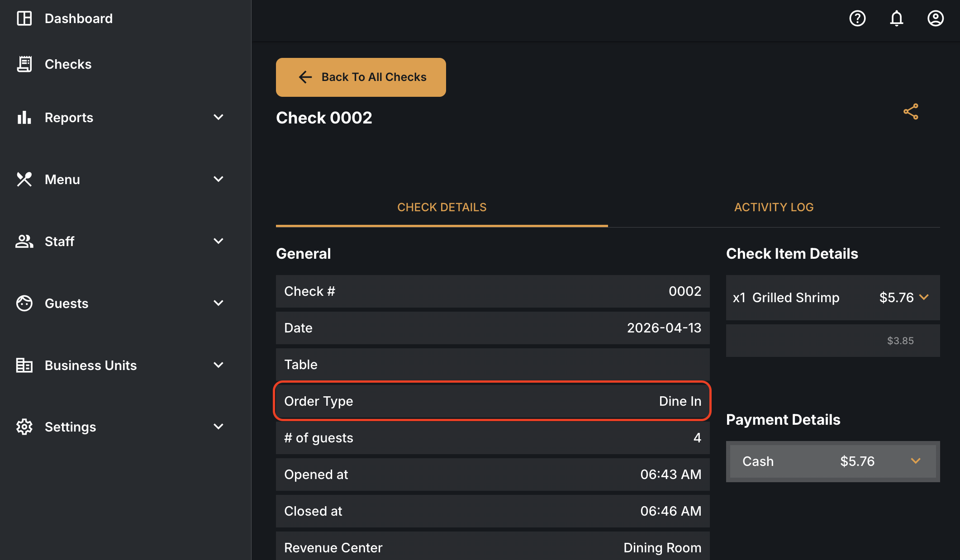The height and width of the screenshot is (560, 960).
Task: Click the Revenue Center label
Action: tap(333, 548)
